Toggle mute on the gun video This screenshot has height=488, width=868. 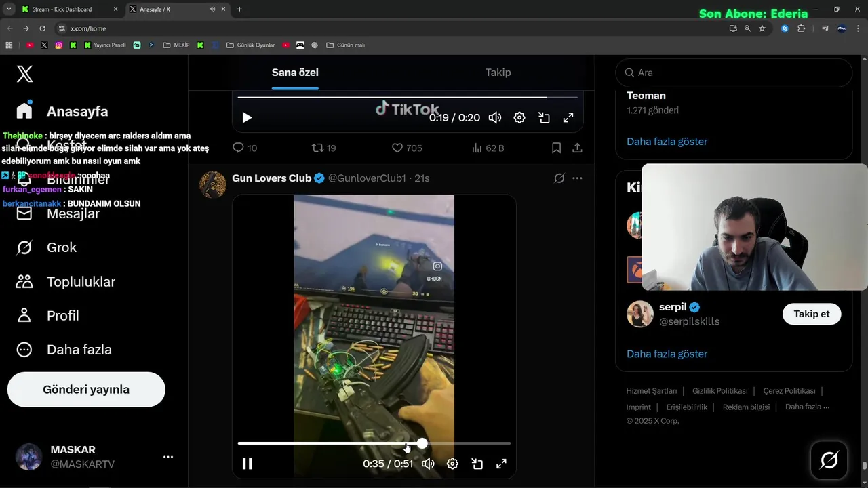[x=428, y=464]
